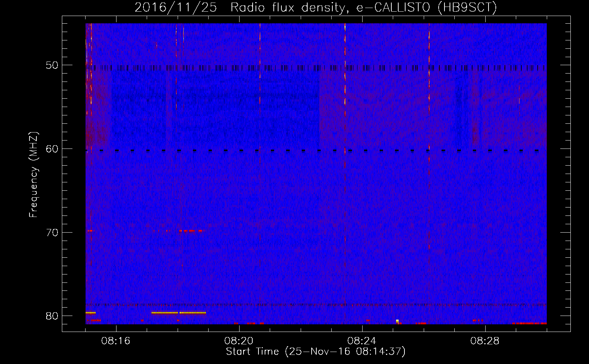Click the frequency tick label '50'
This screenshot has width=589, height=364.
point(52,66)
